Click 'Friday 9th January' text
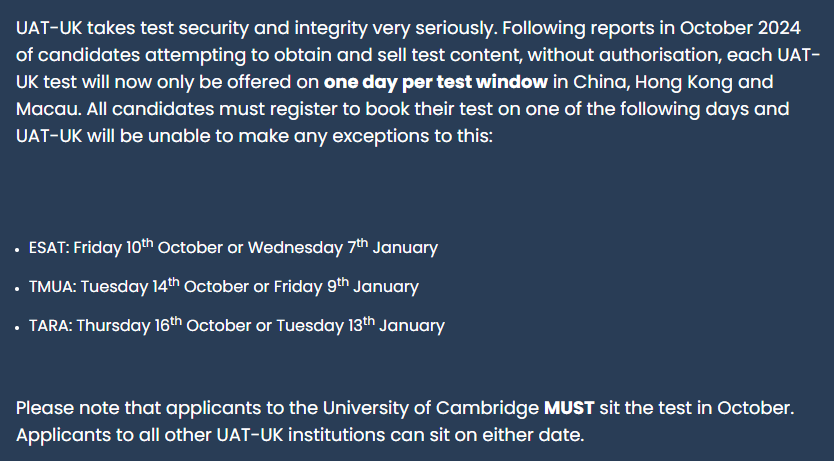Viewport: 834px width, 461px height. tap(346, 286)
